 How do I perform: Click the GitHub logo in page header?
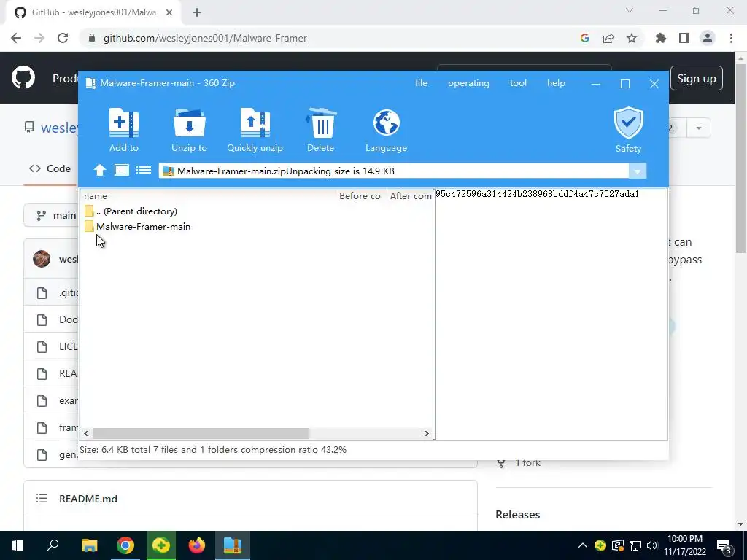coord(23,78)
